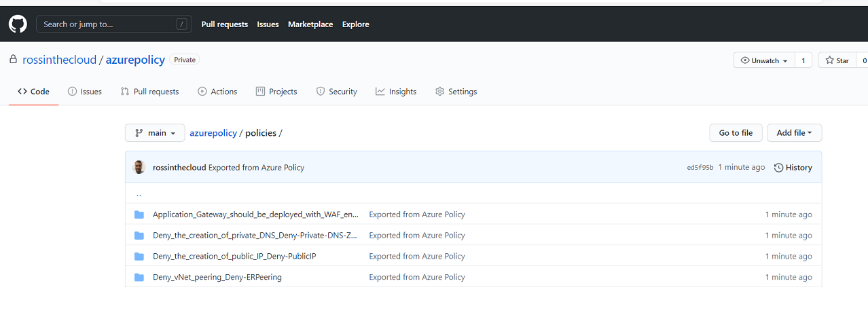This screenshot has height=315, width=868.
Task: Click the star icon on Star button
Action: pyautogui.click(x=829, y=60)
